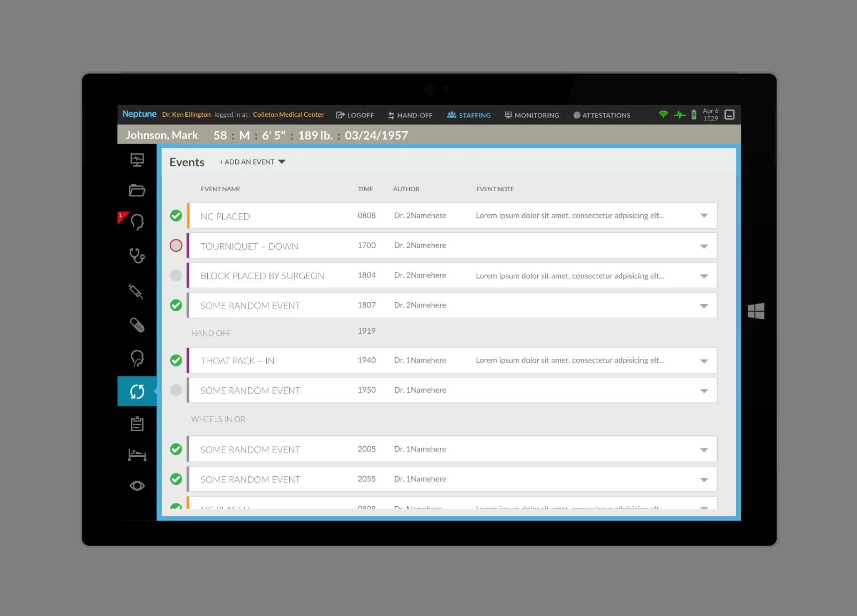Expand the BLOCK PLACED BY SURGEON row arrow
Viewport: 857px width, 616px height.
click(704, 276)
